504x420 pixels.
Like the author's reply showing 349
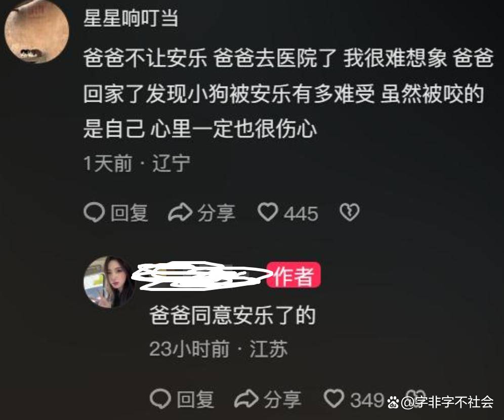point(334,398)
